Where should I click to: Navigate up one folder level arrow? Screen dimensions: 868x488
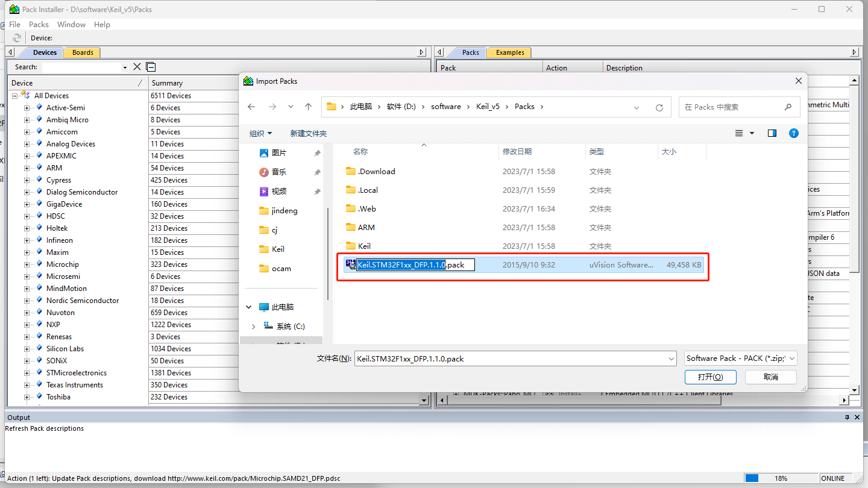pos(308,107)
